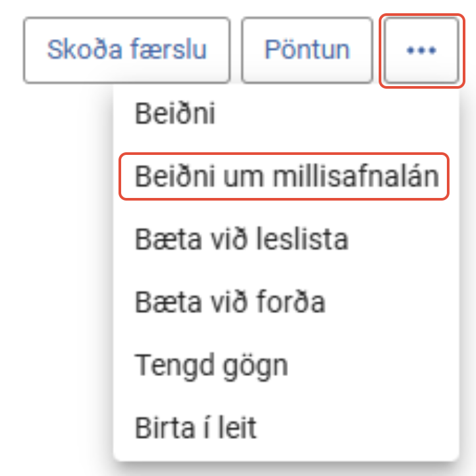The height and width of the screenshot is (476, 476).
Task: Add to reading list with Bæta við leslista
Action: point(242,238)
